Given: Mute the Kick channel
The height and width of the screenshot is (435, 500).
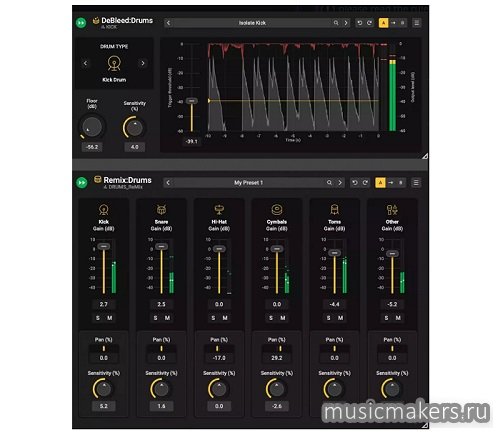Looking at the screenshot, I should click(109, 318).
